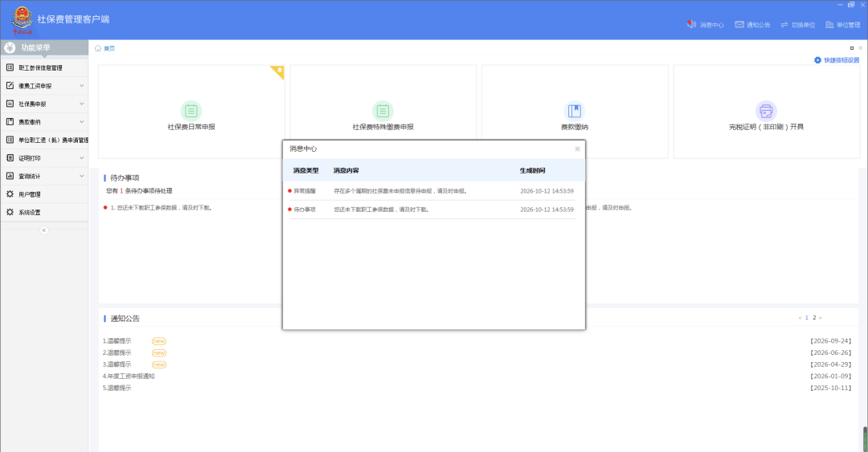This screenshot has height=452, width=868.
Task: Expand the 证明打印 sidebar menu
Action: (44, 158)
